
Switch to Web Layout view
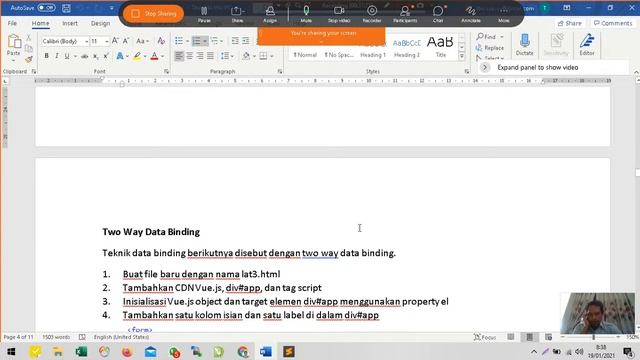(x=549, y=337)
